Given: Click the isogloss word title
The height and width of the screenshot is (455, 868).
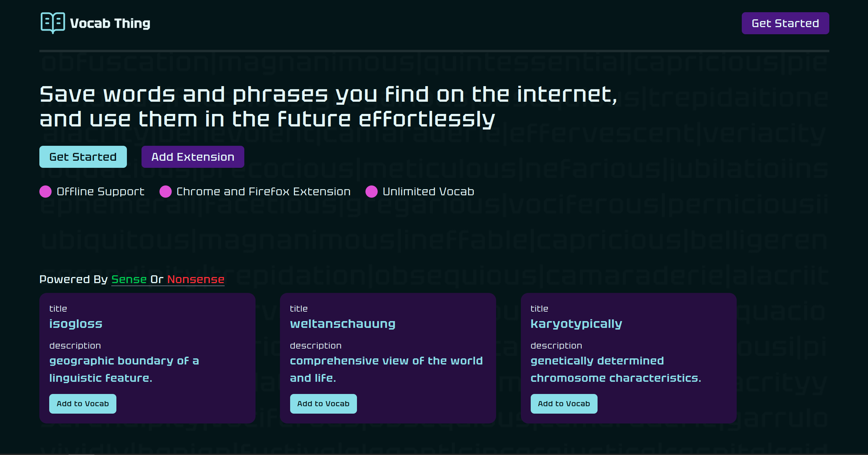Looking at the screenshot, I should 76,324.
